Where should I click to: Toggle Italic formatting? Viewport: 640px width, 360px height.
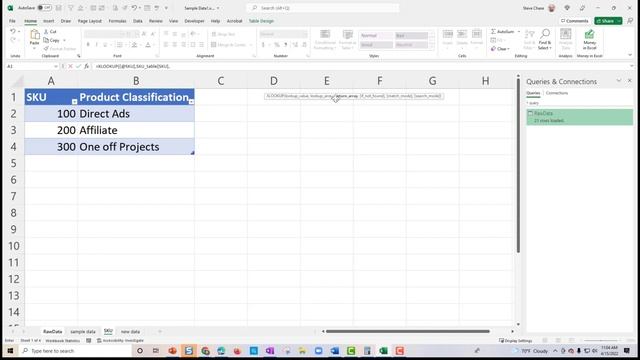click(96, 44)
